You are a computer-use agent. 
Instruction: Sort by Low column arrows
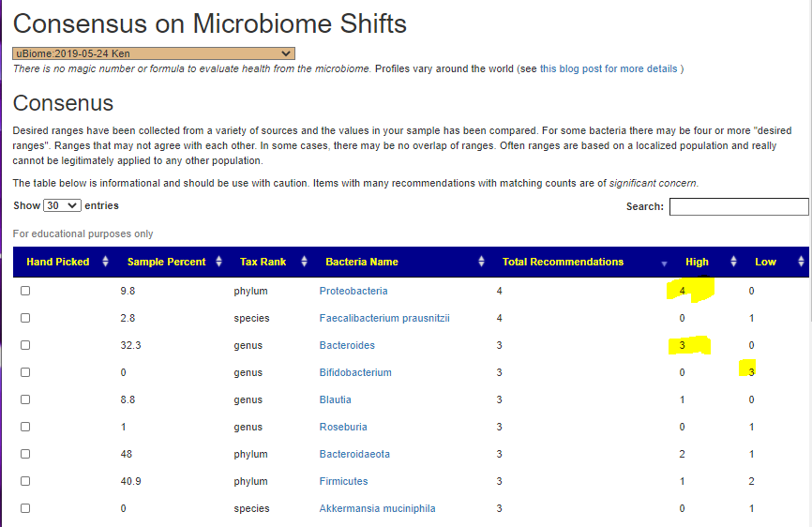point(802,262)
